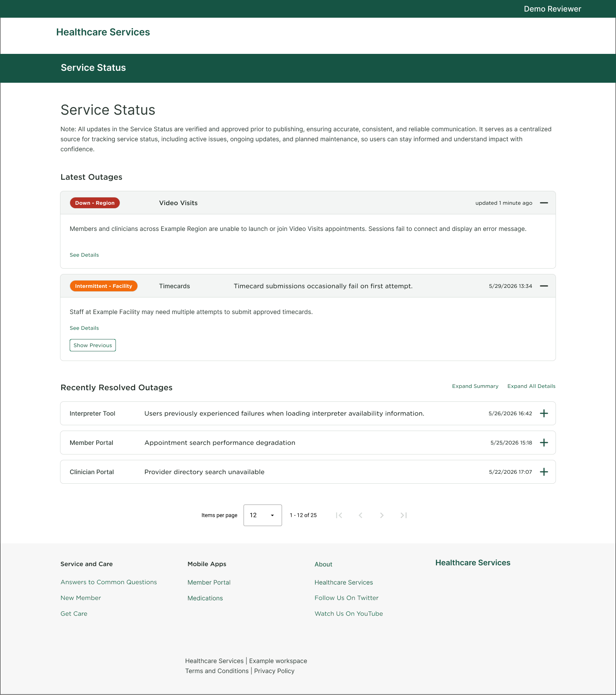Go to the next page arrow
616x695 pixels.
(x=382, y=515)
